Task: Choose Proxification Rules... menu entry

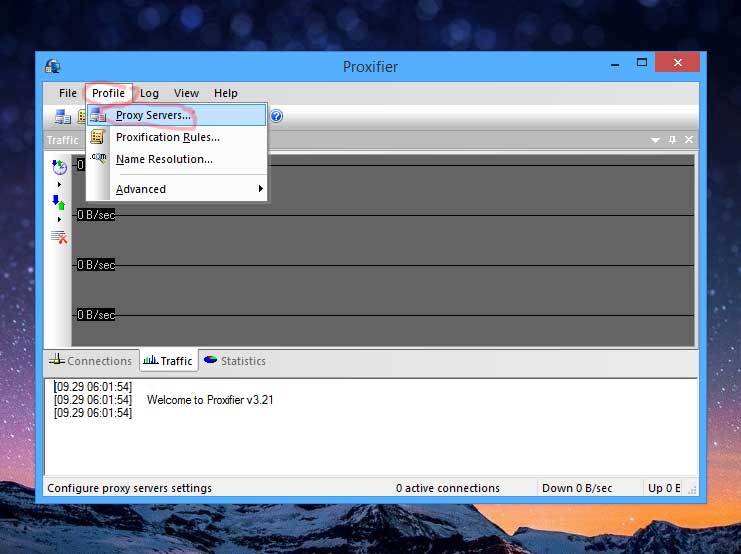Action: click(x=176, y=137)
